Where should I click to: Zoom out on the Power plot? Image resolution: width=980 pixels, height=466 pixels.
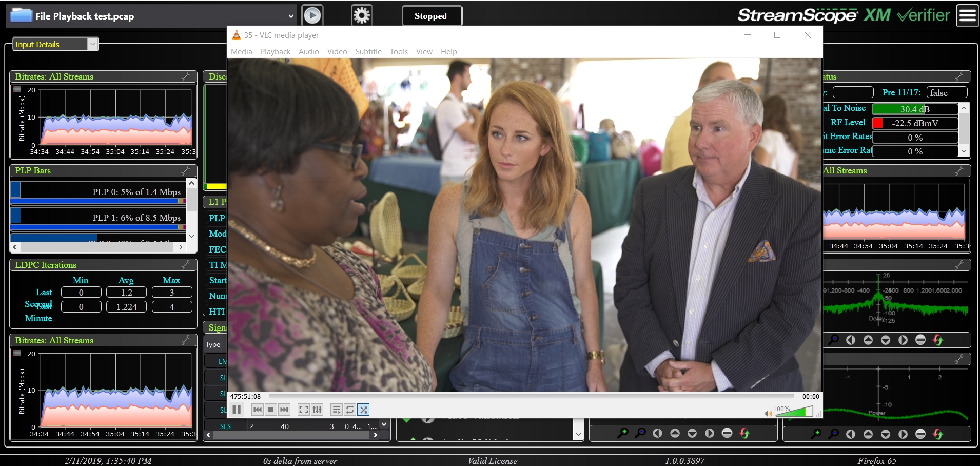[834, 434]
